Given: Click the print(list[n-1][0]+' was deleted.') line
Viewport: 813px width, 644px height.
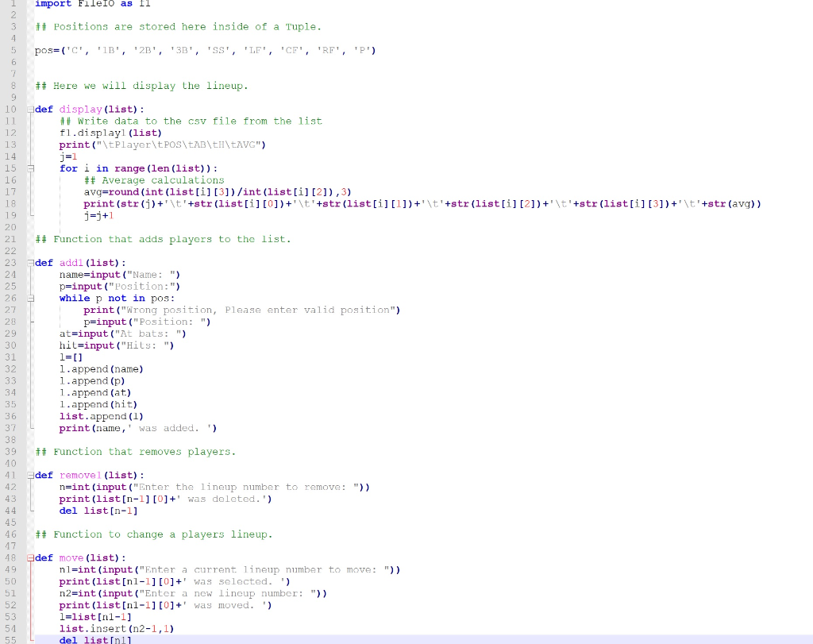Looking at the screenshot, I should click(x=166, y=499).
